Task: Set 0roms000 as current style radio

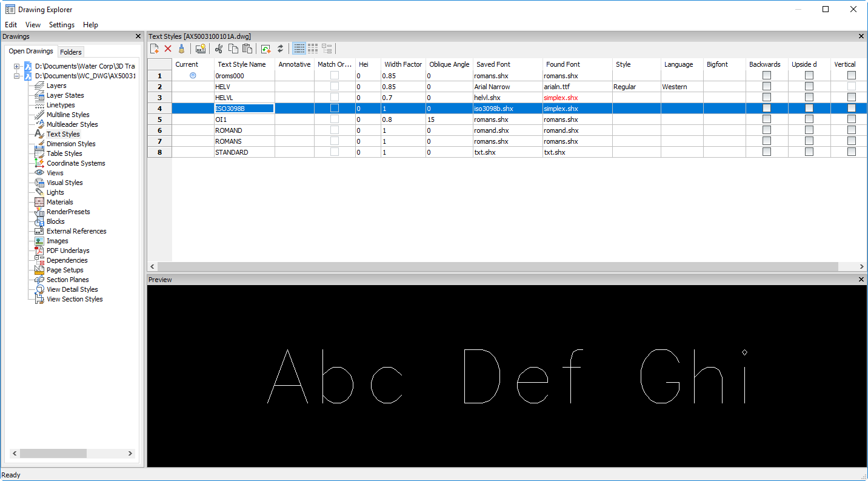Action: point(193,75)
